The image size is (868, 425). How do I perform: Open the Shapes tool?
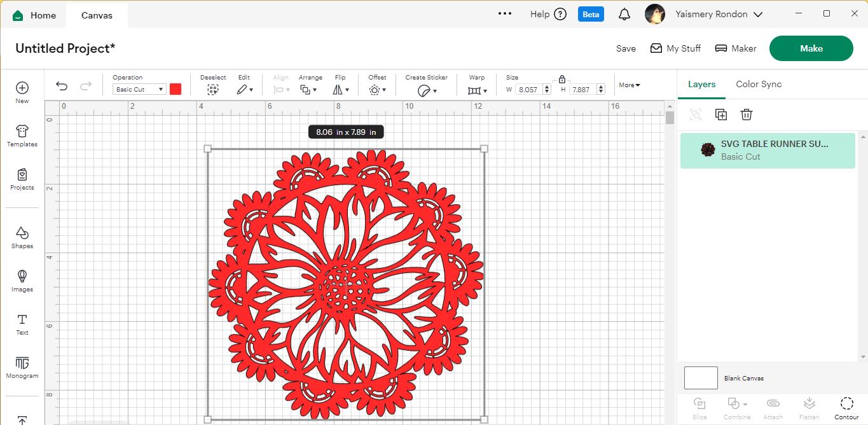pos(22,238)
